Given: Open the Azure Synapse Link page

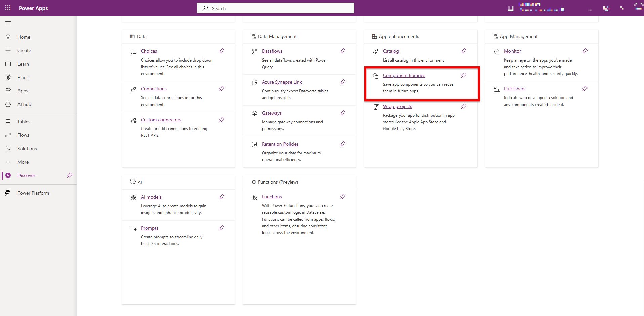Looking at the screenshot, I should (x=282, y=82).
